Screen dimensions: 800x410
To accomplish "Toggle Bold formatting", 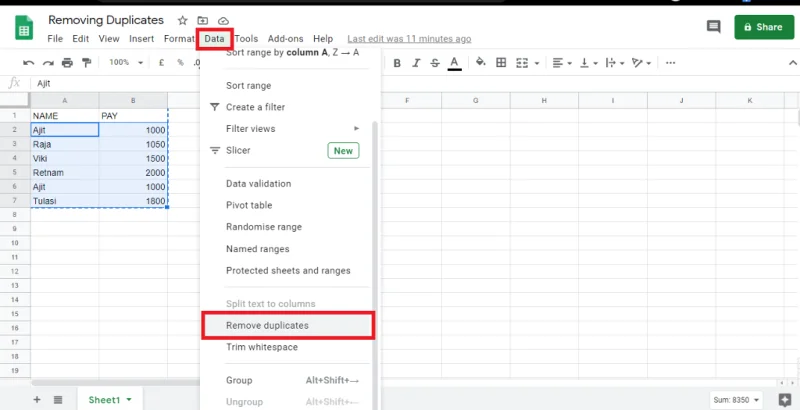I will (x=397, y=63).
